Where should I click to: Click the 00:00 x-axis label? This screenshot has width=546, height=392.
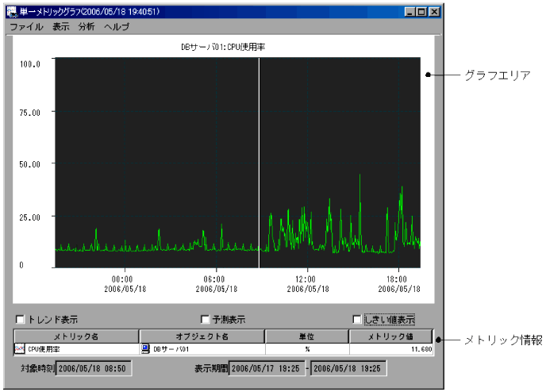125,284
